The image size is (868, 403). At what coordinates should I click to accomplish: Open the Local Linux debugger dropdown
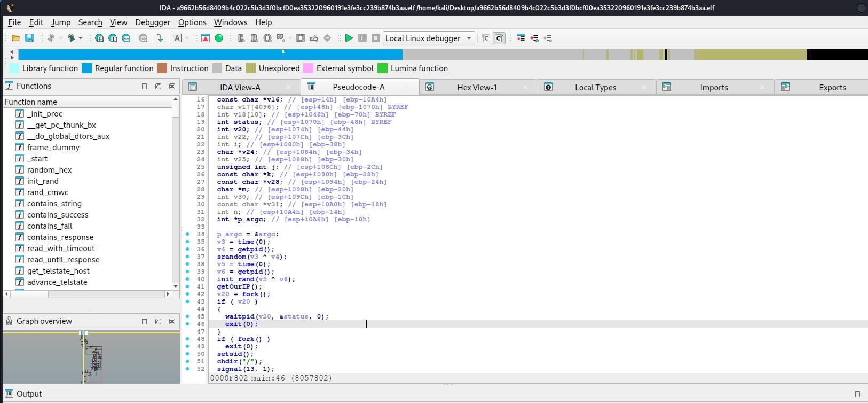coord(428,38)
